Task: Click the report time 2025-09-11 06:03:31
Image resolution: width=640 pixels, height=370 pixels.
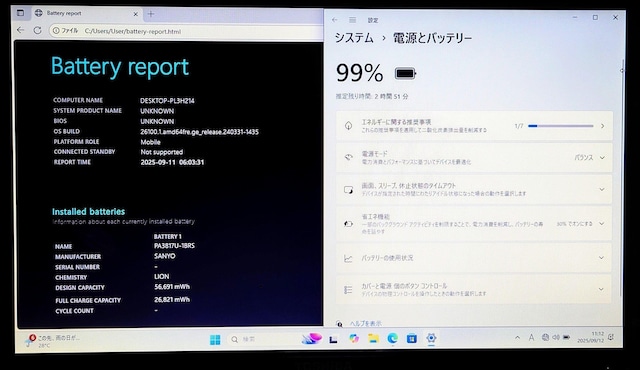Action: [172, 162]
